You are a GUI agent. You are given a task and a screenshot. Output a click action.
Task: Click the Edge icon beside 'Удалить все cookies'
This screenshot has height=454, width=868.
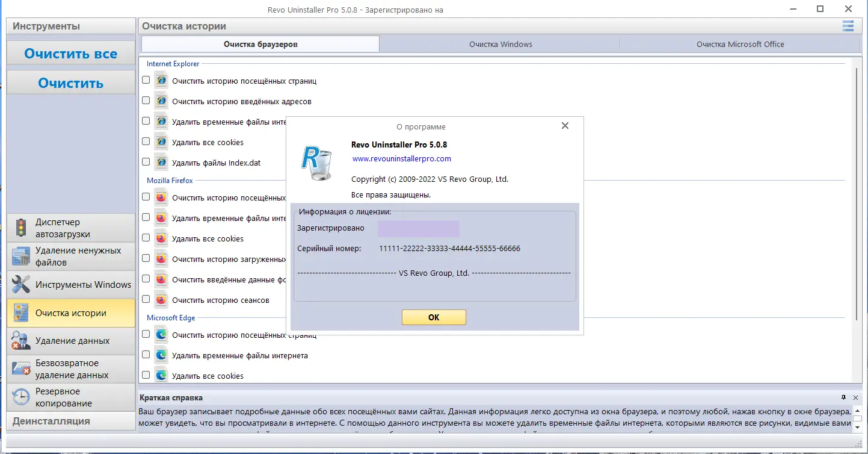tap(161, 375)
